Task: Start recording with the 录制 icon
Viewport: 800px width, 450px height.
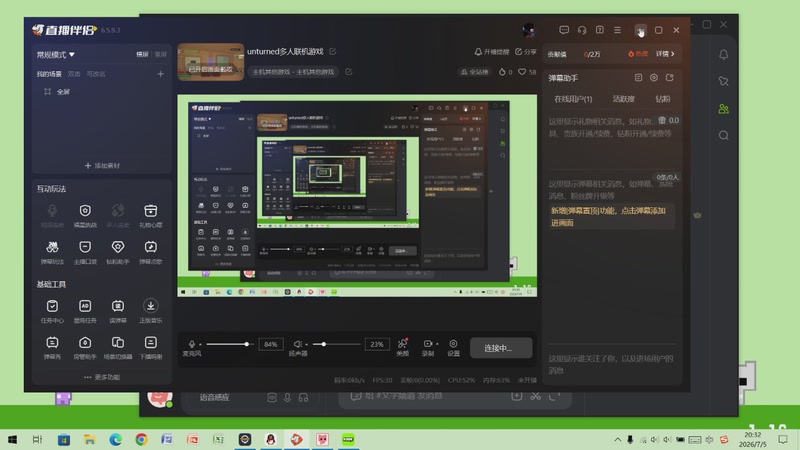Action: point(428,347)
